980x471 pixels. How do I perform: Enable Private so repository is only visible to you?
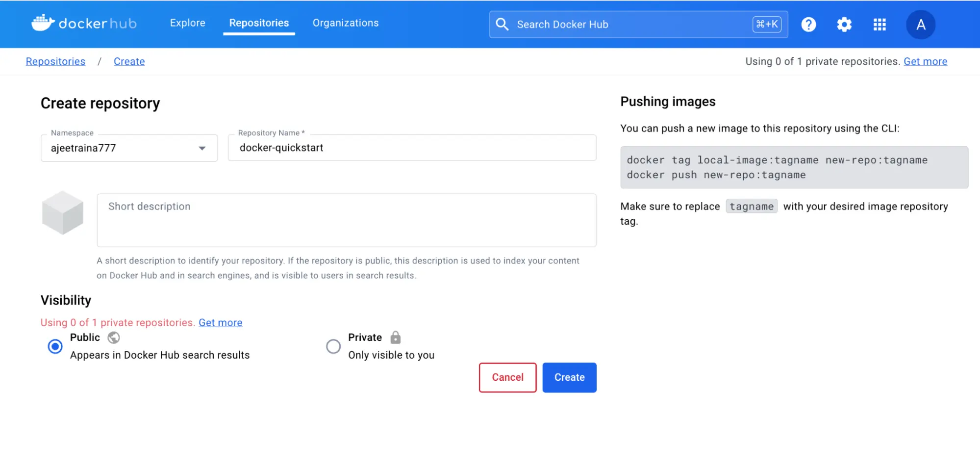click(x=333, y=346)
